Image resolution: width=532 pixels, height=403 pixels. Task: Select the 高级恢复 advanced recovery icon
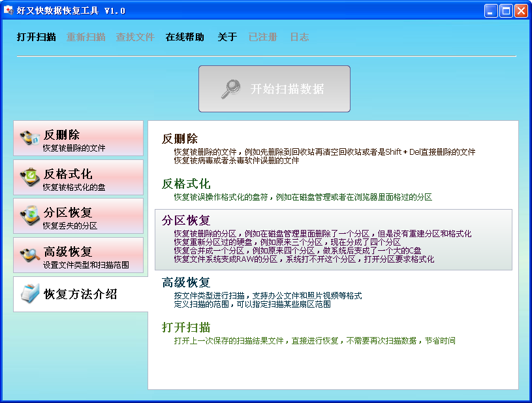29,253
